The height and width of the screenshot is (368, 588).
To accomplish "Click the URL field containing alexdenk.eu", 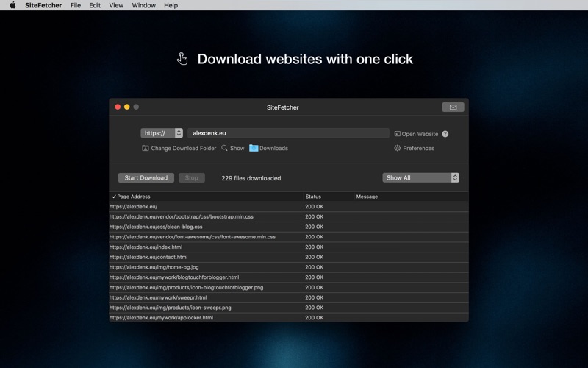I will click(x=288, y=133).
